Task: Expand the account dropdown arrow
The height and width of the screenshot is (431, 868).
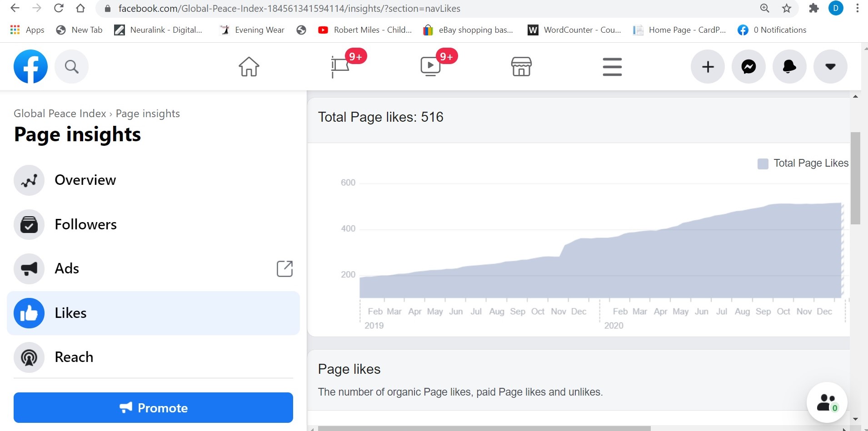Action: (830, 67)
